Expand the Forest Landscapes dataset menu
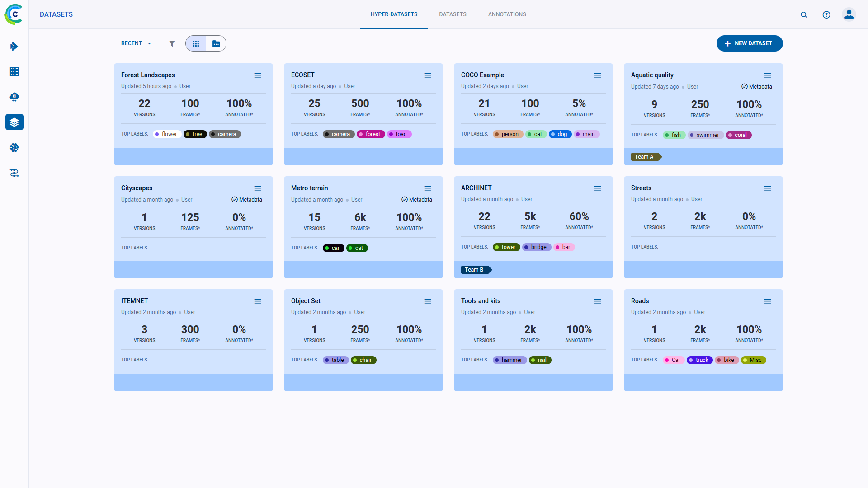Image resolution: width=868 pixels, height=488 pixels. tap(258, 75)
